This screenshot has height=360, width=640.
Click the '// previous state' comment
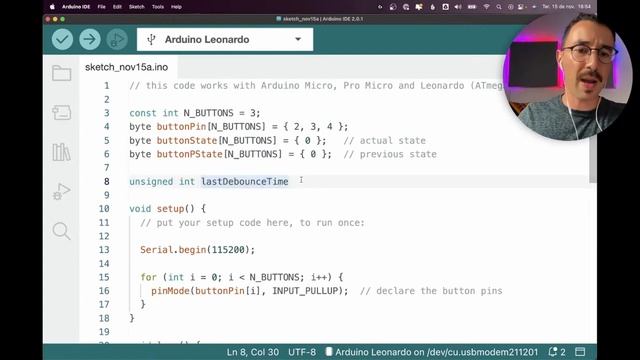coord(390,154)
